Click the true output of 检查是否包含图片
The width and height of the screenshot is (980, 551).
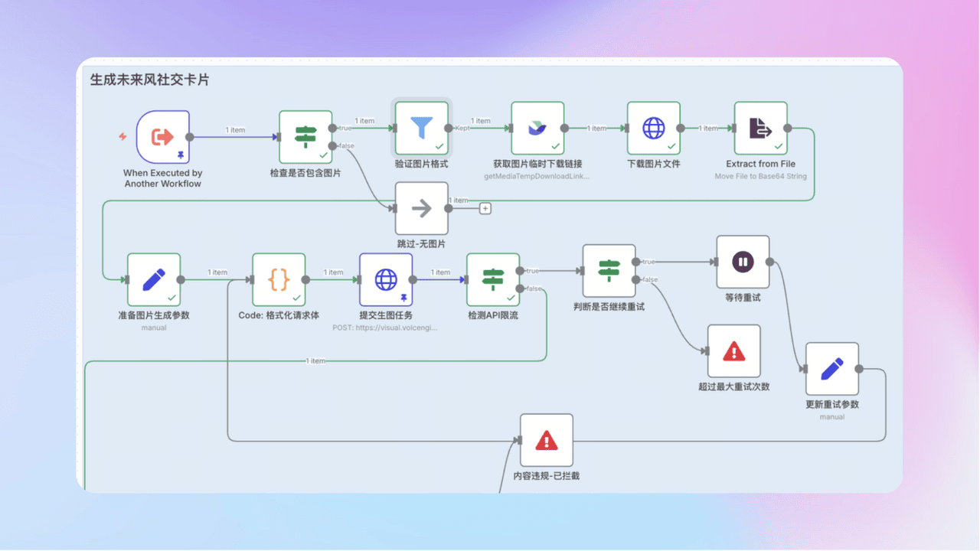(332, 128)
